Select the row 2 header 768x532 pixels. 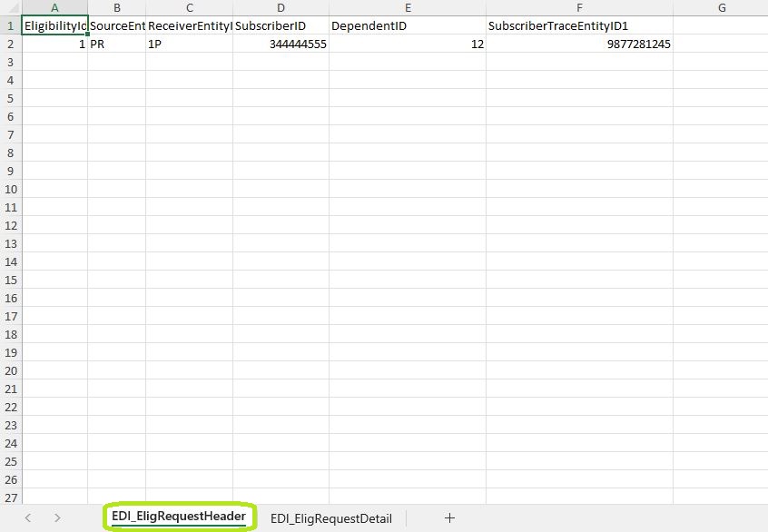[11, 44]
